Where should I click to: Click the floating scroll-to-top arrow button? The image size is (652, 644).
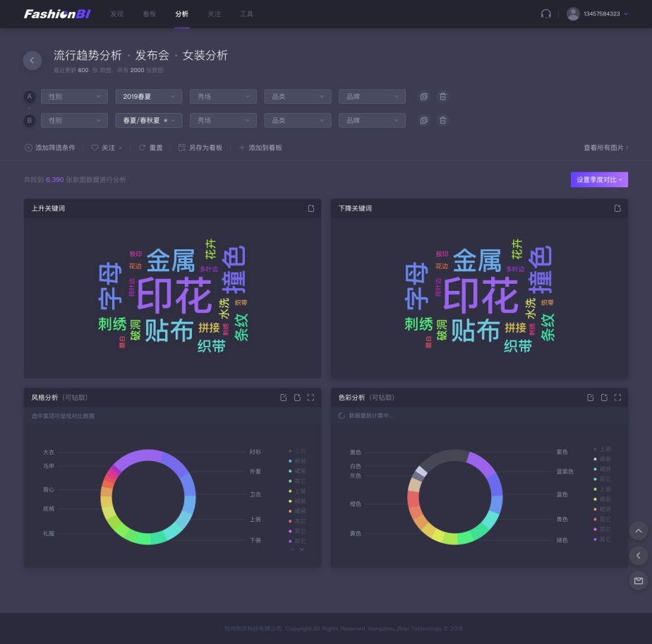point(639,531)
